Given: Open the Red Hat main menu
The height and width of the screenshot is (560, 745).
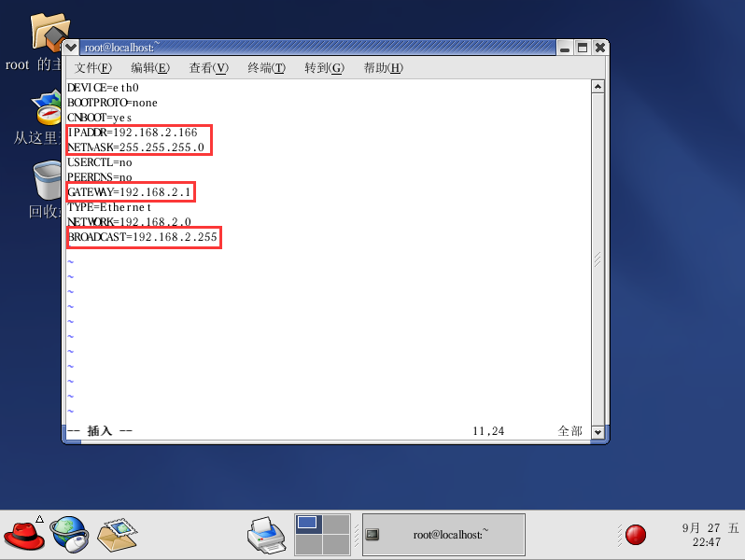Looking at the screenshot, I should pyautogui.click(x=24, y=535).
